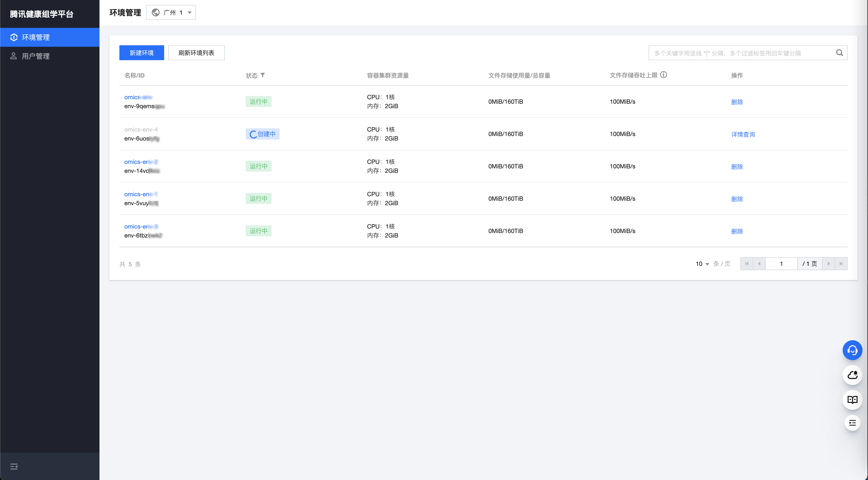Viewport: 868px width, 480px height.
Task: Open the customer service headset button
Action: (852, 350)
